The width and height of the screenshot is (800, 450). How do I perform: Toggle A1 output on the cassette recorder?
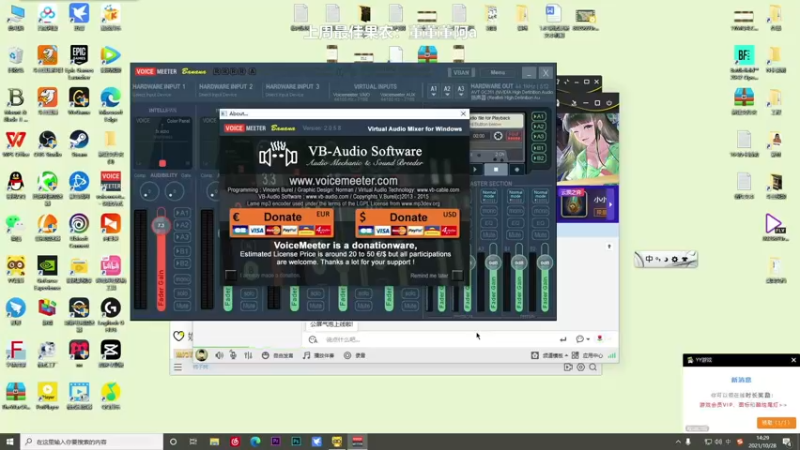coord(538,116)
